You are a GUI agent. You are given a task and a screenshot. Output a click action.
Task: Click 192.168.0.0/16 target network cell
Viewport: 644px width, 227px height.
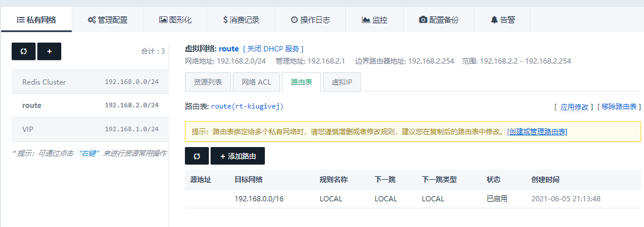point(259,198)
